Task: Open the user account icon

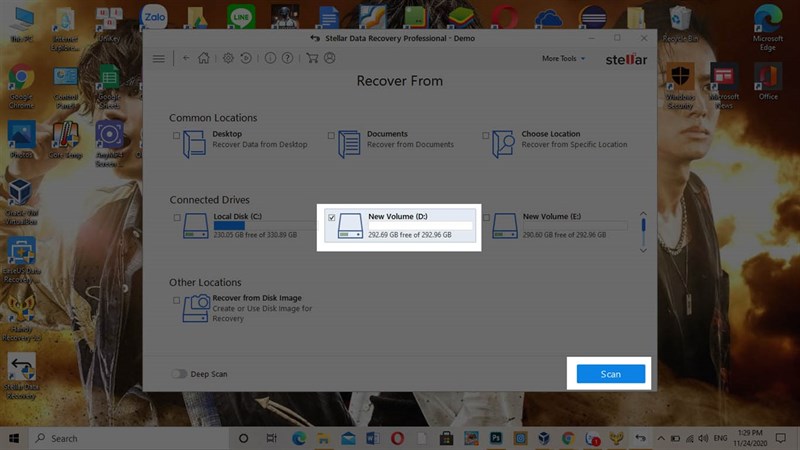Action: click(330, 58)
